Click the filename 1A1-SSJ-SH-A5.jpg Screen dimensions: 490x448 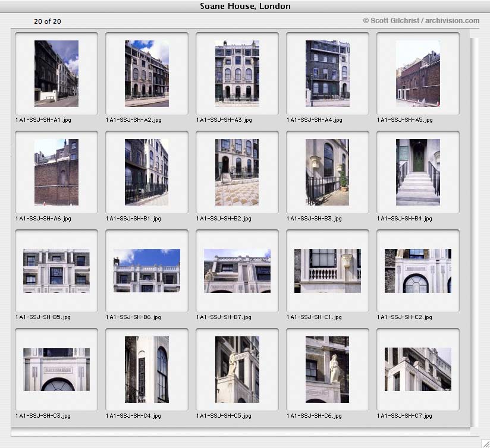(405, 120)
